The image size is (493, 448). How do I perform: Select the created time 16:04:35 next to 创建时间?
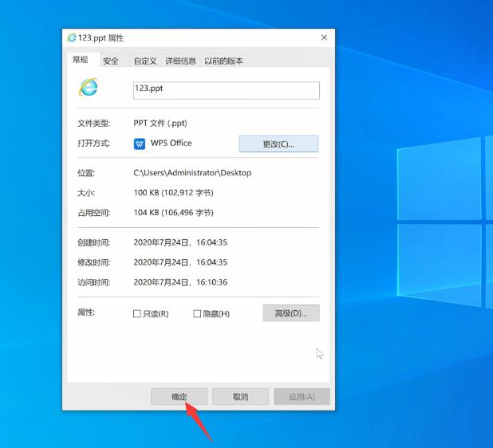pos(211,242)
